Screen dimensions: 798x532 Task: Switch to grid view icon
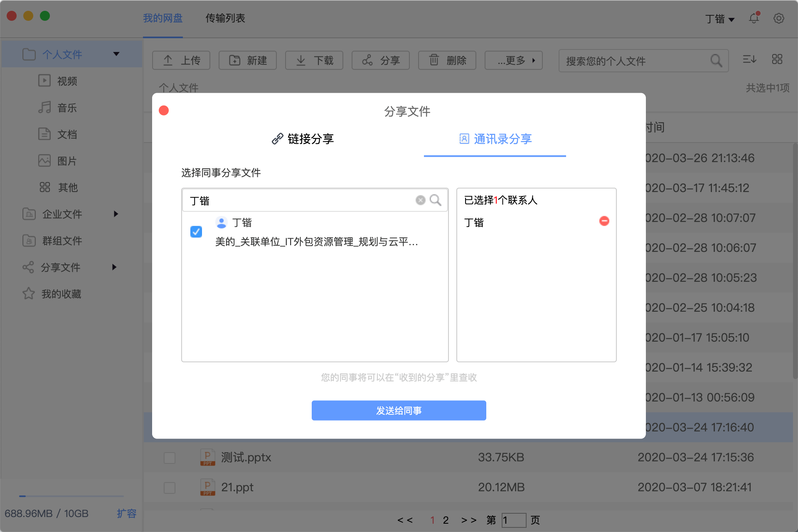[777, 59]
